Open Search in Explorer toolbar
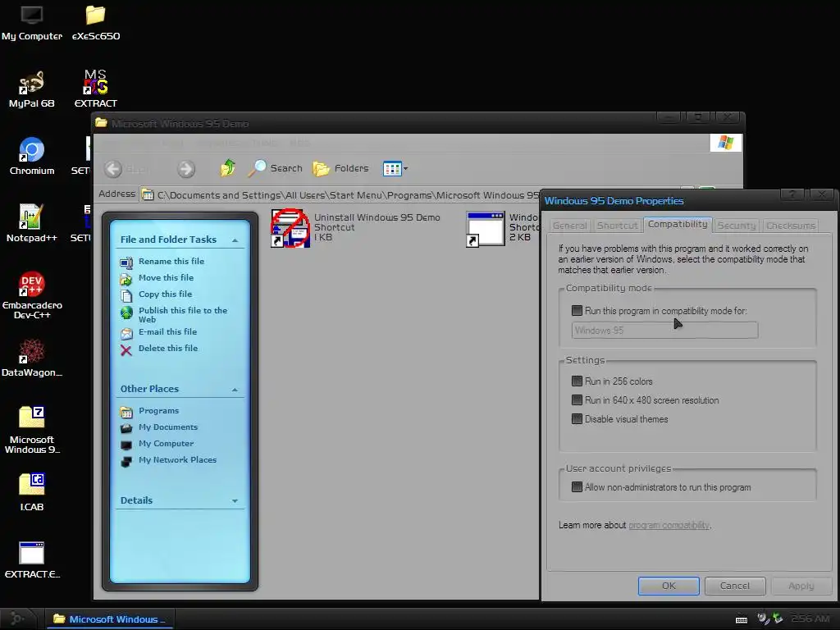Image resolution: width=840 pixels, height=630 pixels. [x=276, y=168]
